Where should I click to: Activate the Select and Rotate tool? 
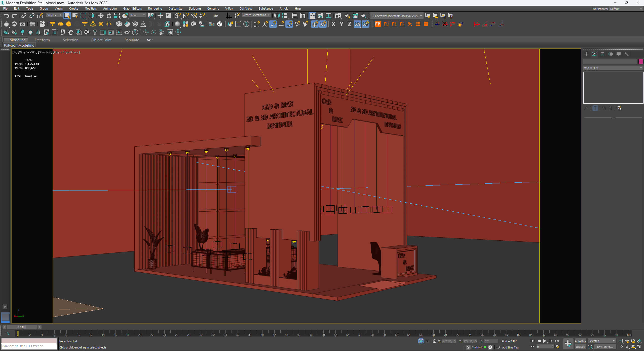109,16
